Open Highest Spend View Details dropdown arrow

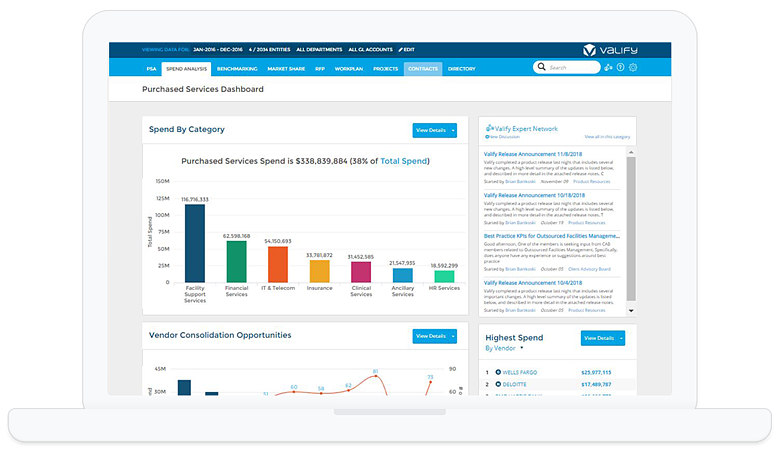[621, 338]
